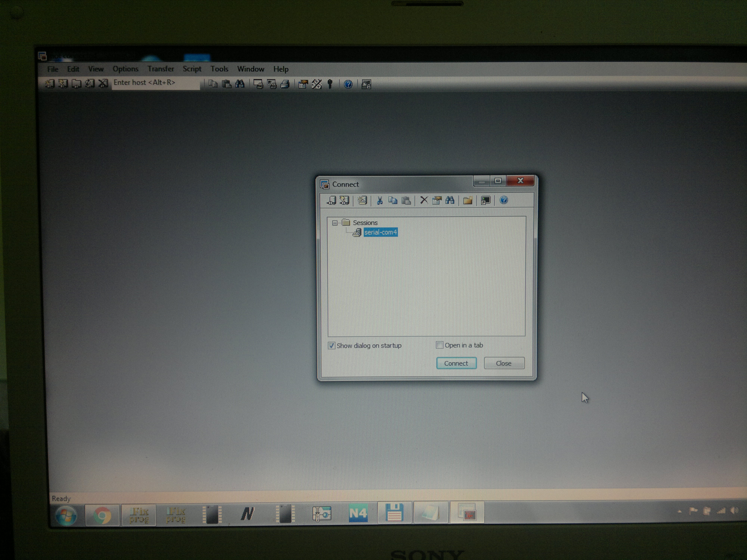Screen dimensions: 747x560
Task: Click the key icon in main toolbar
Action: (330, 84)
